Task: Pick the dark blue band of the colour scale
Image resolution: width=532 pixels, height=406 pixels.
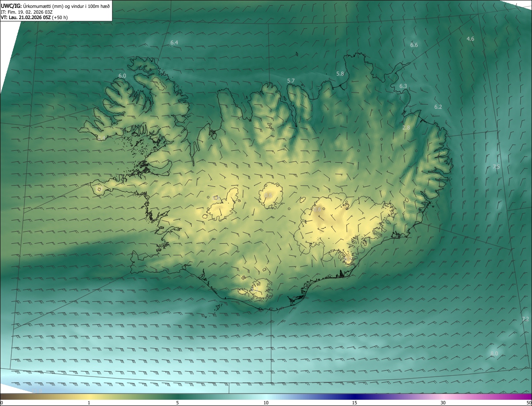Action: pos(355,396)
